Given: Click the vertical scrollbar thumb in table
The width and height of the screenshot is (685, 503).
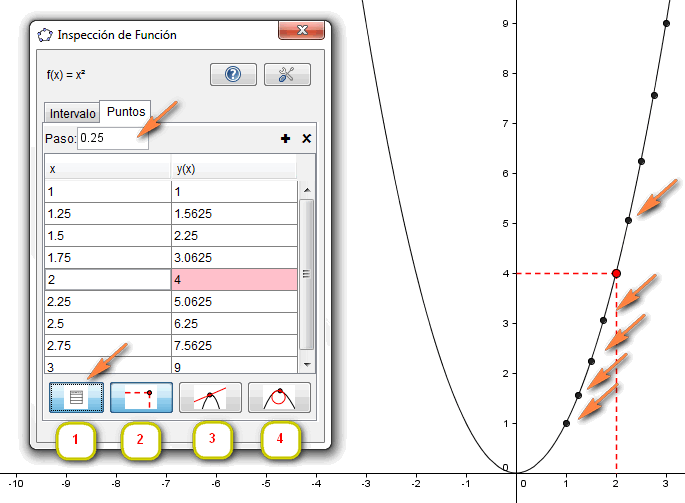Looking at the screenshot, I should click(307, 274).
